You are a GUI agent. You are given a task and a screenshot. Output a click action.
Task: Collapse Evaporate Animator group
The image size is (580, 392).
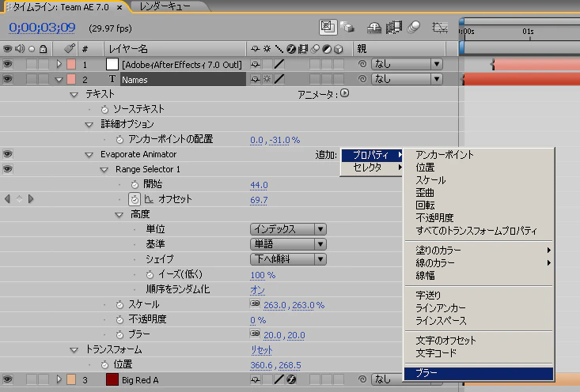pyautogui.click(x=89, y=155)
